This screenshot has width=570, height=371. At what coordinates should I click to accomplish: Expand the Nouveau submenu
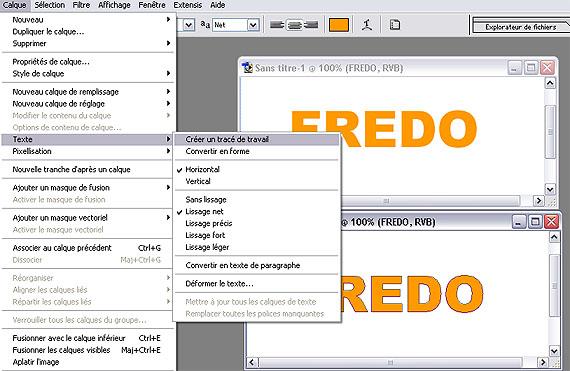tap(88, 20)
